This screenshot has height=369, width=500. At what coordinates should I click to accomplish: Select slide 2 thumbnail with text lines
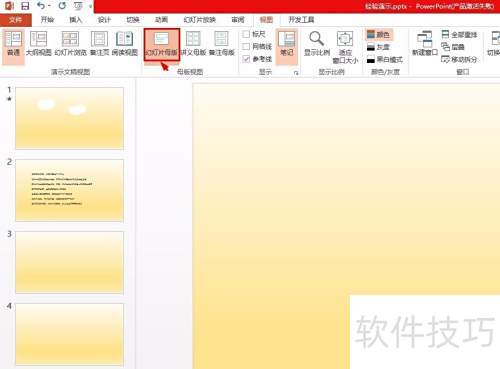click(69, 190)
